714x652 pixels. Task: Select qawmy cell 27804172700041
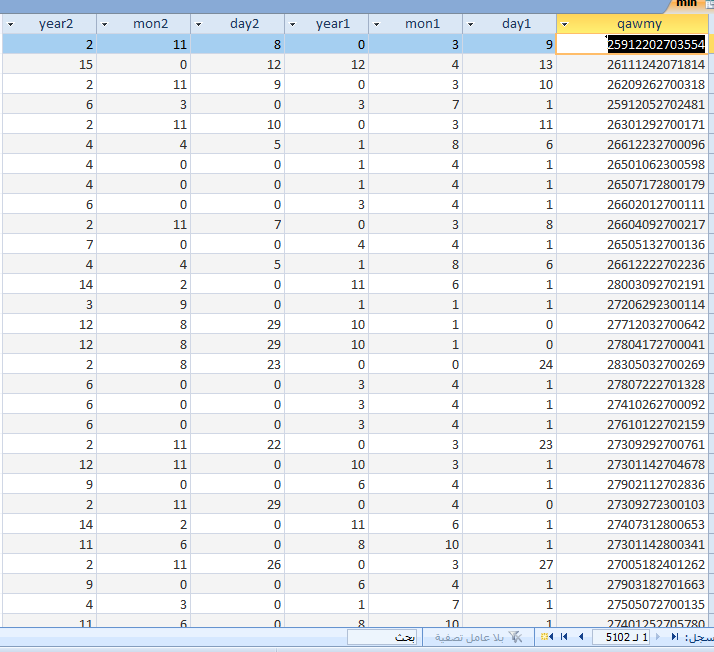[x=632, y=345]
